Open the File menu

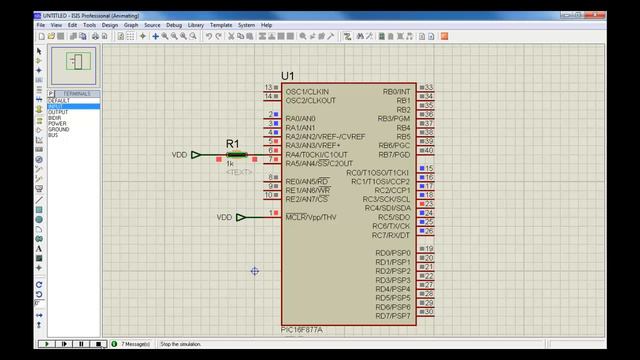[41, 25]
